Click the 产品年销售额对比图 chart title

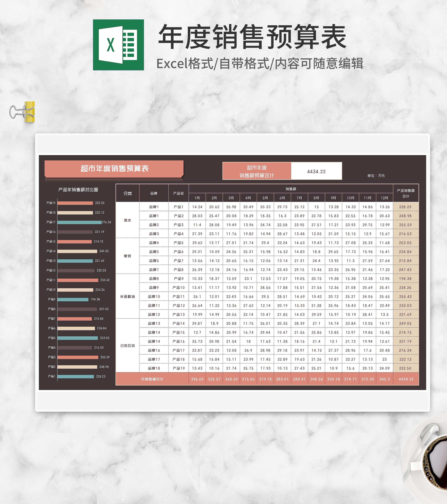pos(78,190)
